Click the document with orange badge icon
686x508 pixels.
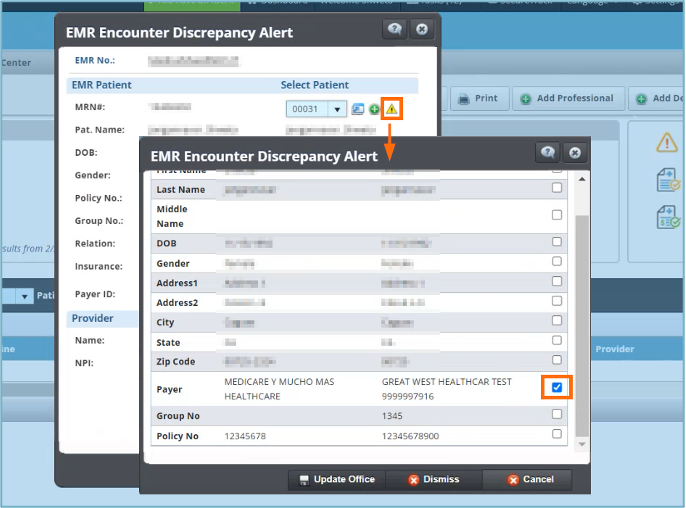[667, 180]
